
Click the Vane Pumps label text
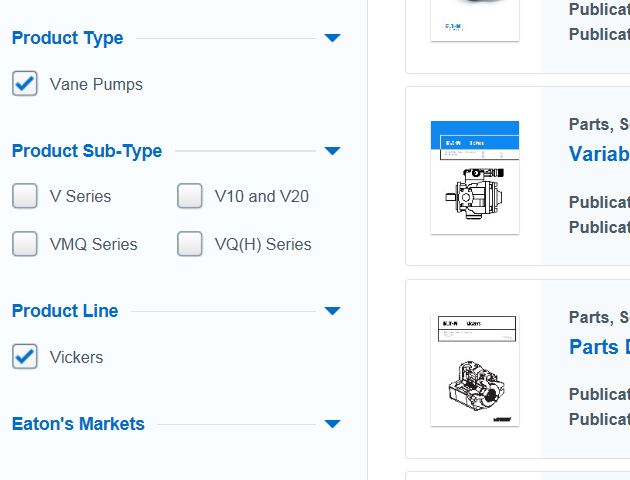pos(96,84)
